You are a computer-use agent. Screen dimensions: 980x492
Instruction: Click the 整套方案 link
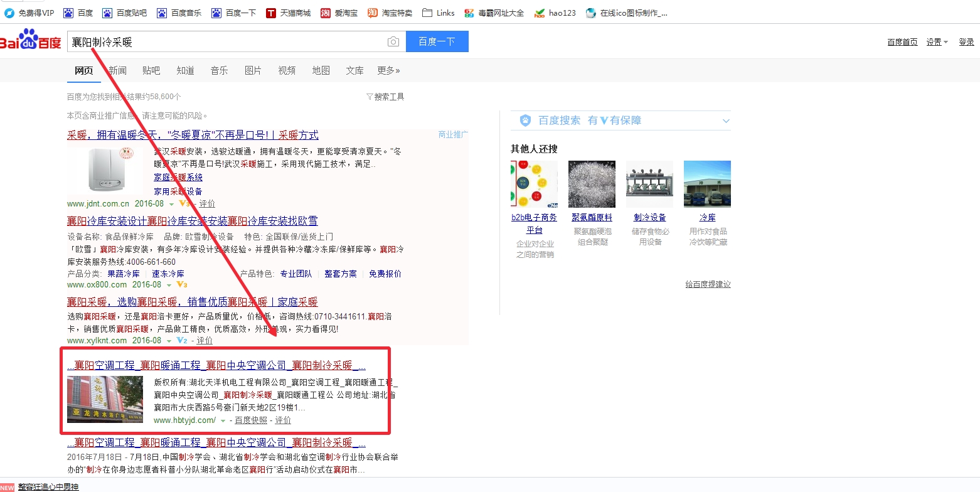point(341,274)
